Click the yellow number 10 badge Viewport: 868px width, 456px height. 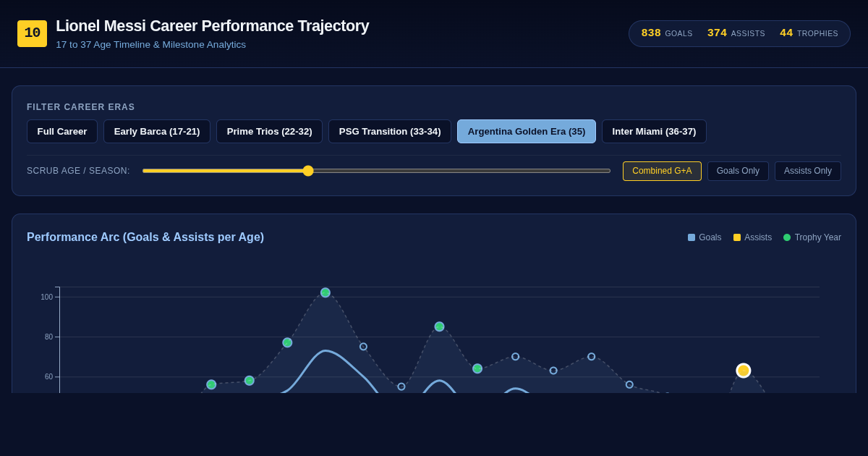[32, 33]
